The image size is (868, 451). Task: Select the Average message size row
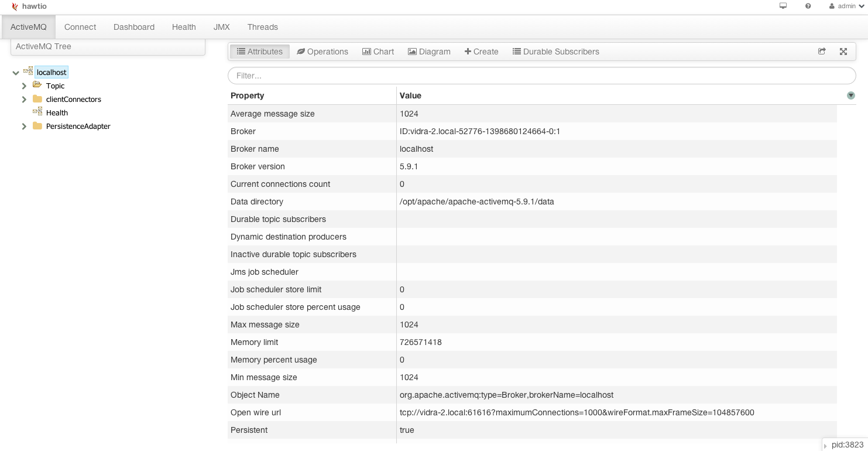click(532, 114)
